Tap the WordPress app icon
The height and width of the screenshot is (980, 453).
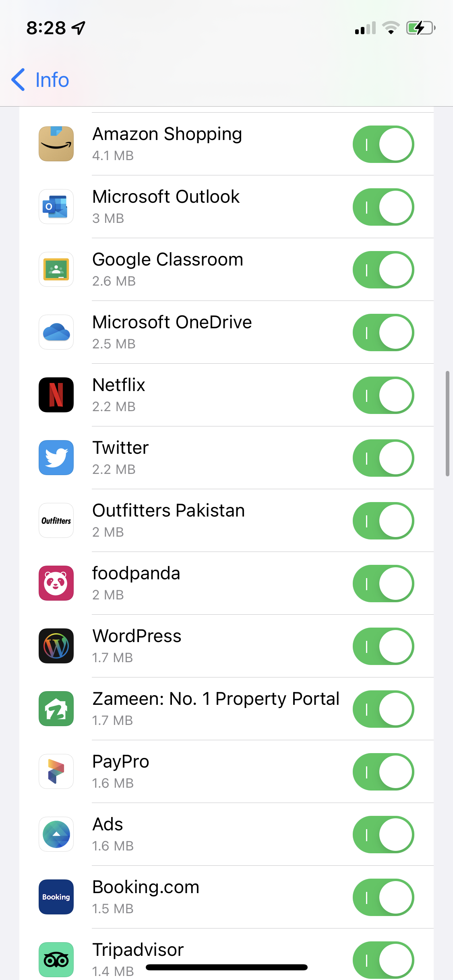[x=56, y=646]
